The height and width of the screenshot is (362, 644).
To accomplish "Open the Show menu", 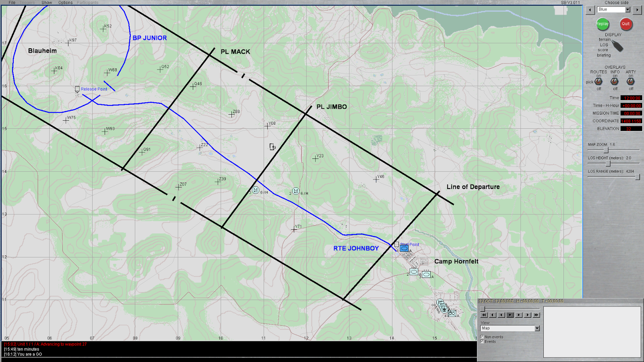I will coord(47,2).
